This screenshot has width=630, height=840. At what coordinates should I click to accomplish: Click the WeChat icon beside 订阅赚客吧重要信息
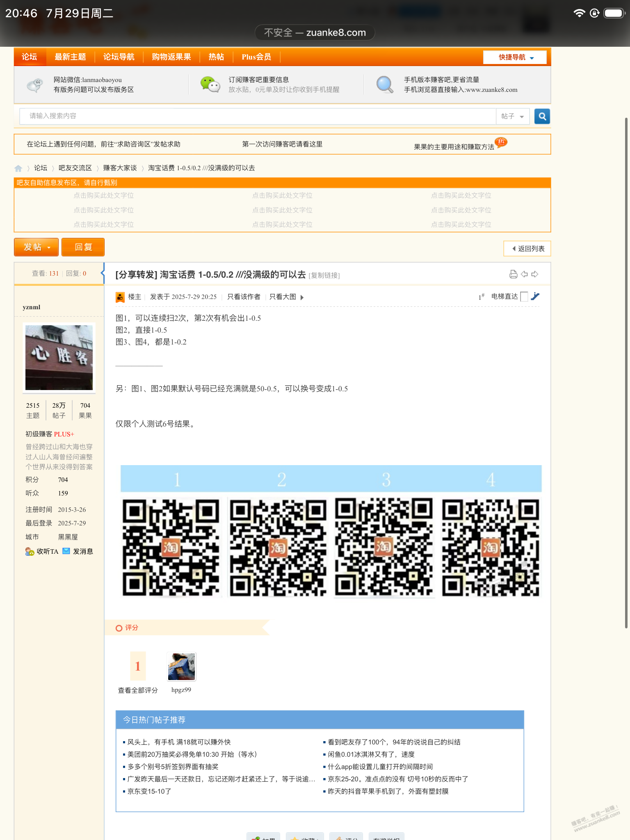tap(210, 84)
